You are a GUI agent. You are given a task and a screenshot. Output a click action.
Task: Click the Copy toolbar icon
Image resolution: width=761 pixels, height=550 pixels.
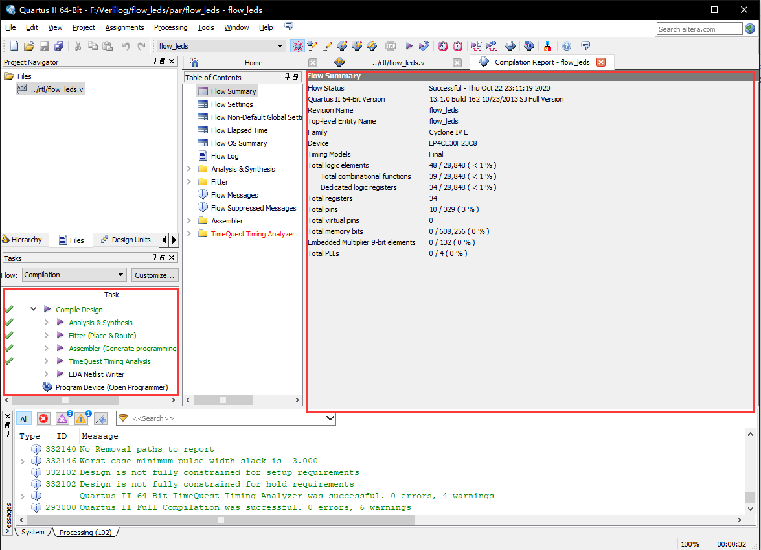pyautogui.click(x=93, y=46)
